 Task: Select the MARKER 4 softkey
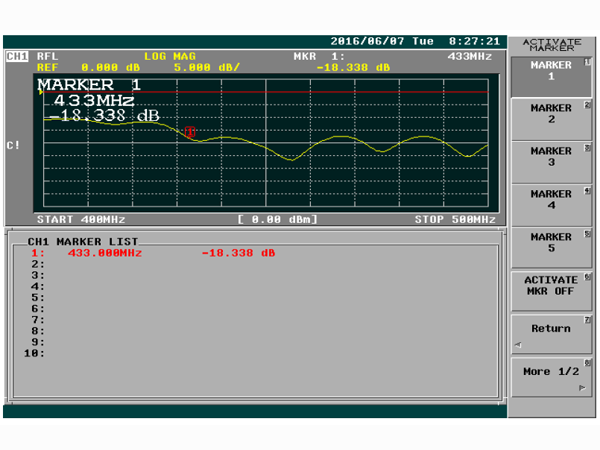coord(551,205)
